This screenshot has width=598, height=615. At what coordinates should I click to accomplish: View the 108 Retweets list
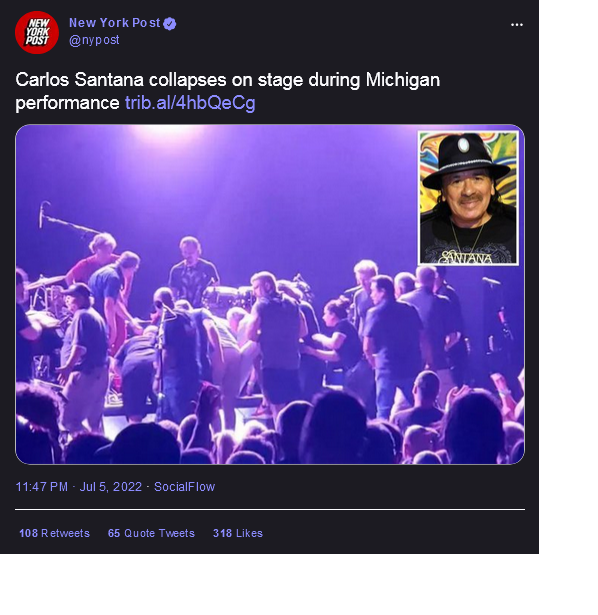point(55,533)
